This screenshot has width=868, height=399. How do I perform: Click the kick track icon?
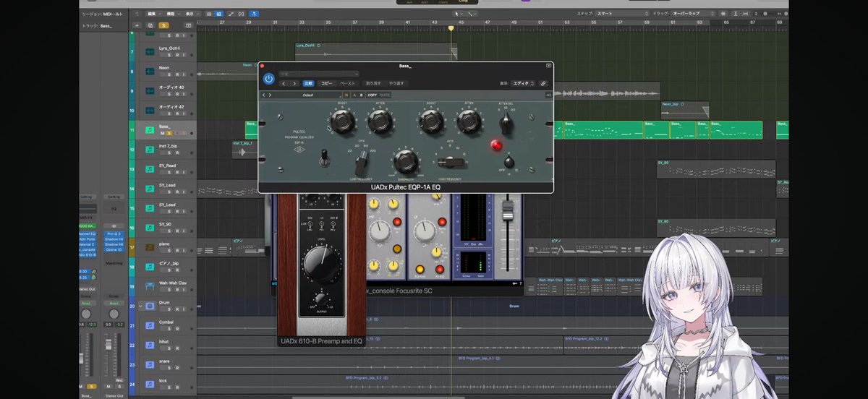[x=149, y=384]
